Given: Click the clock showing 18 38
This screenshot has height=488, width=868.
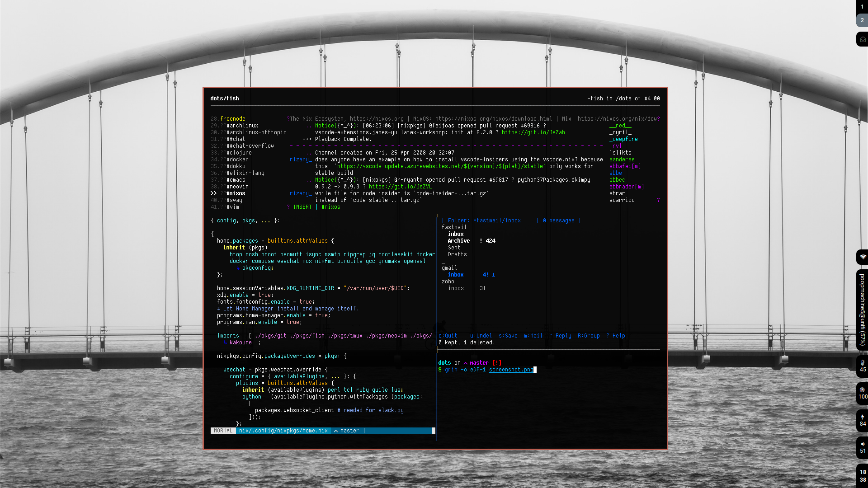Looking at the screenshot, I should pos(863,475).
